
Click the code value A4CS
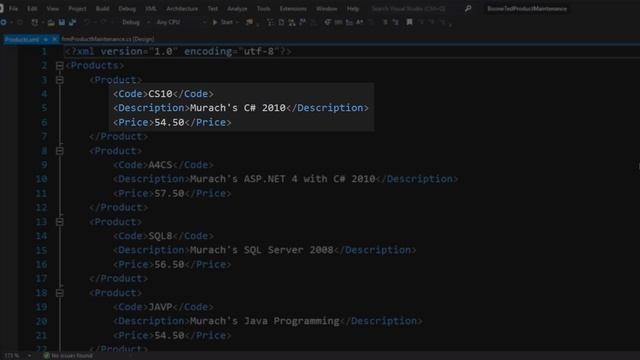coord(160,165)
